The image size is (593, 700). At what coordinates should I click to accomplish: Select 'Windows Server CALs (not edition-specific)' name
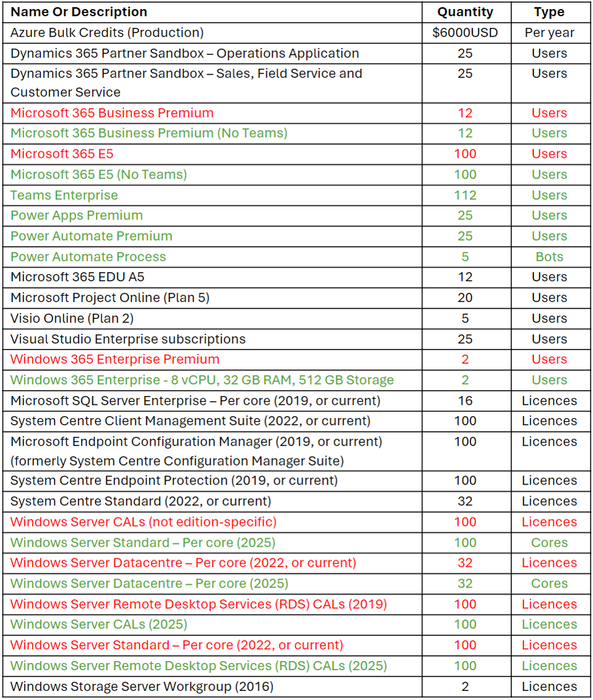pyautogui.click(x=144, y=522)
